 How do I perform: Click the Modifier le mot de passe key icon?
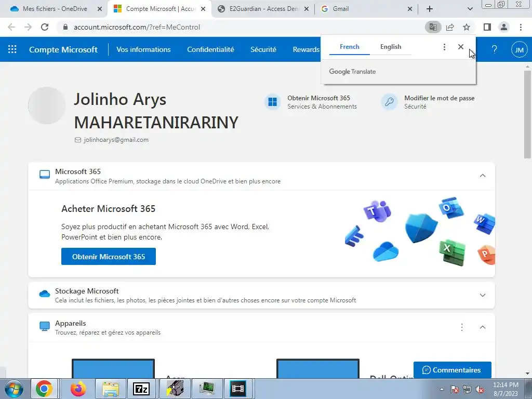[389, 102]
